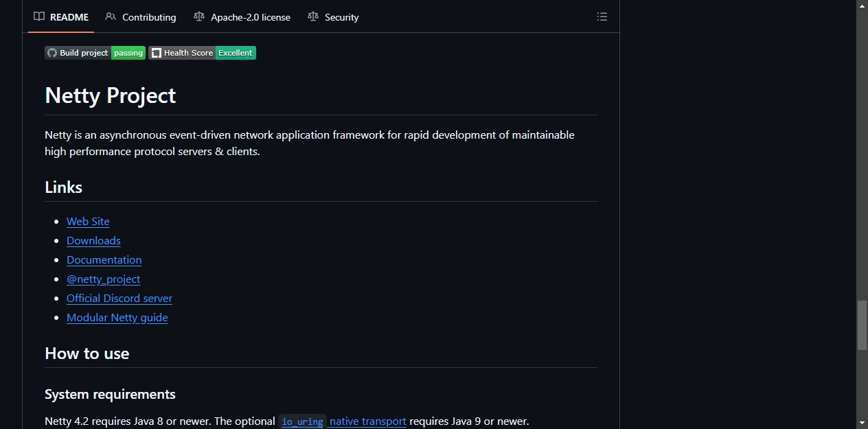Screen dimensions: 868x429
Task: Switch to the Apache-2.0 license tab
Action: [242, 17]
